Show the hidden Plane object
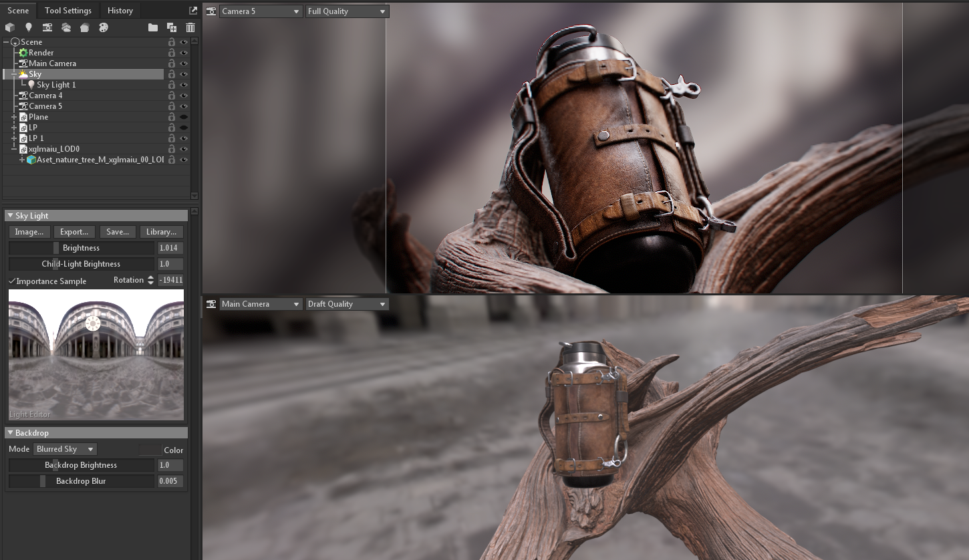Viewport: 969px width, 560px height. tap(184, 117)
